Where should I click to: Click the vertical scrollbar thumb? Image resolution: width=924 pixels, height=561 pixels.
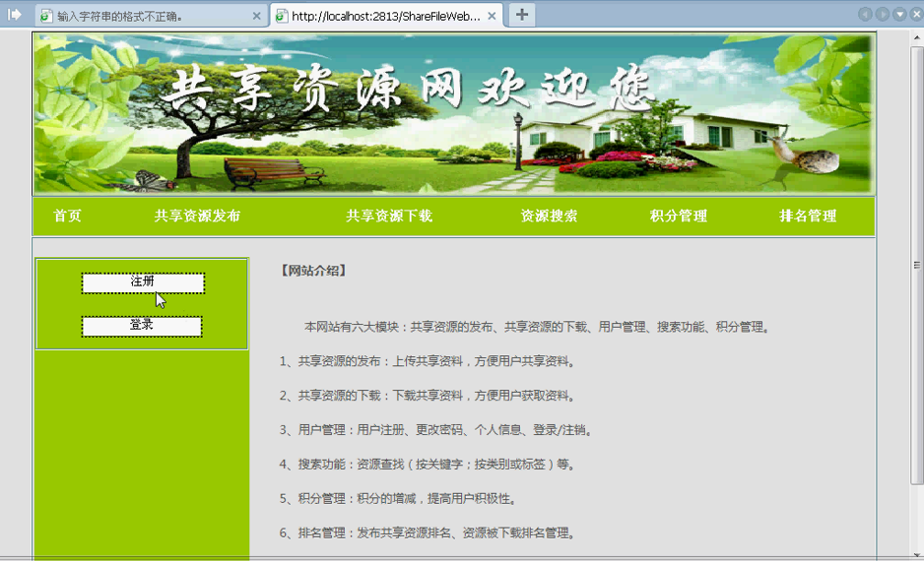tap(916, 265)
